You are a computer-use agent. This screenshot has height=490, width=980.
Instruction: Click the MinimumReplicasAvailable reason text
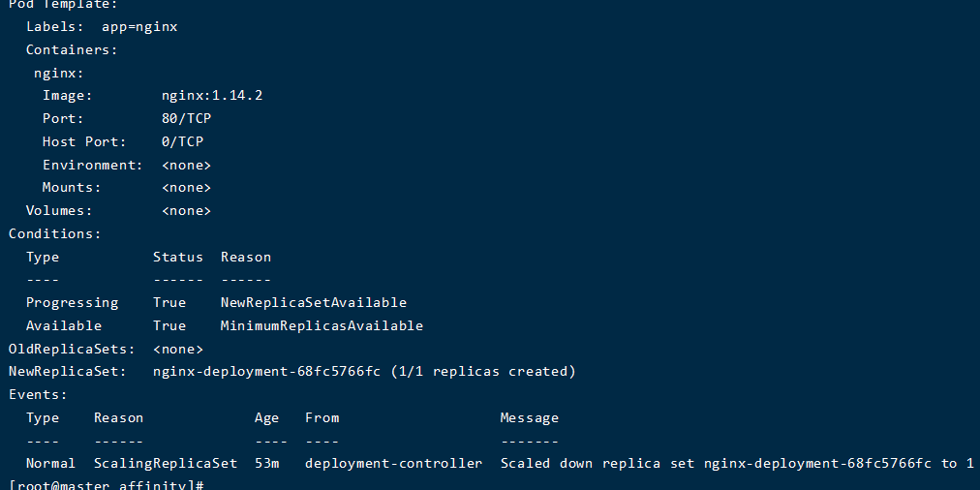click(322, 325)
